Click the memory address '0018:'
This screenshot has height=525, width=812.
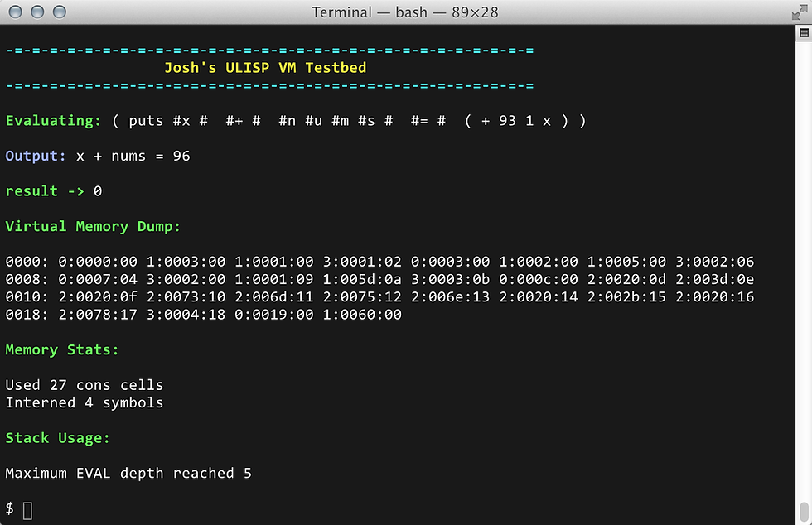(27, 315)
